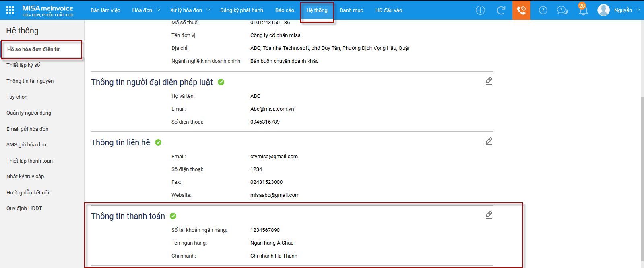Click the refresh data icon
Screen dimensions: 644x268
tap(501, 10)
